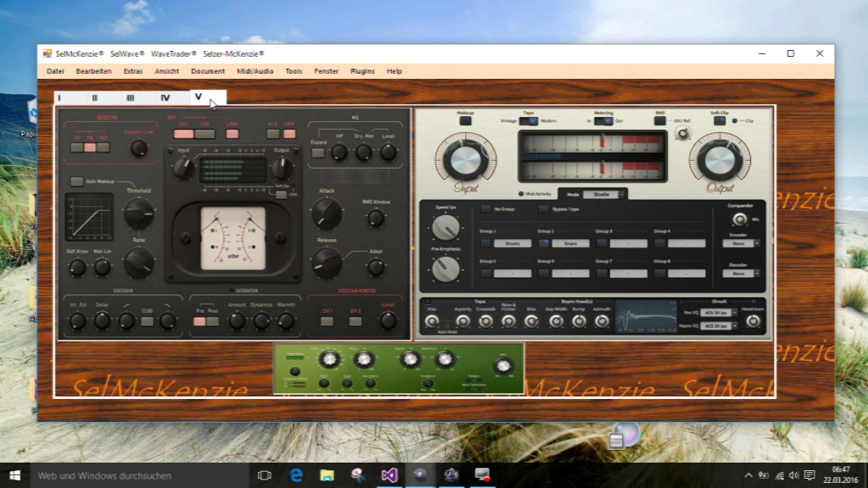Image resolution: width=868 pixels, height=488 pixels.
Task: Toggle the tape Makeup button
Action: tap(465, 120)
